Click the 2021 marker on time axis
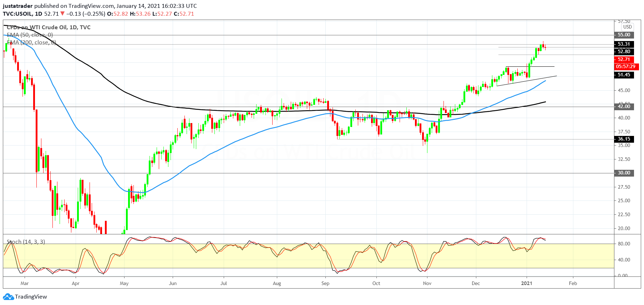The width and height of the screenshot is (644, 305). [527, 283]
